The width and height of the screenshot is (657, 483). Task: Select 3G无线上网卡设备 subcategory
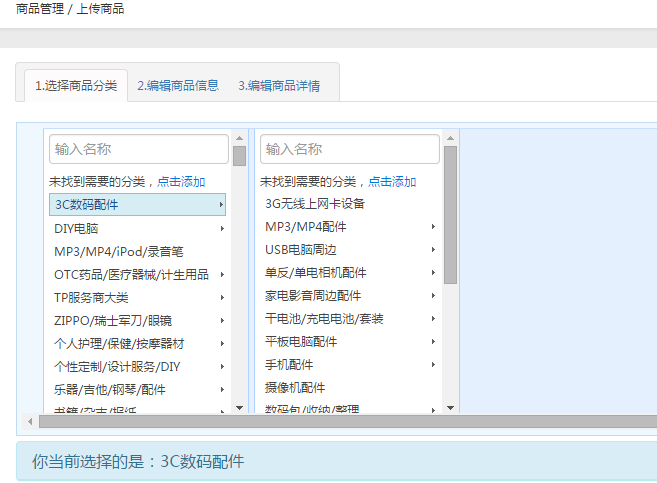pyautogui.click(x=315, y=203)
